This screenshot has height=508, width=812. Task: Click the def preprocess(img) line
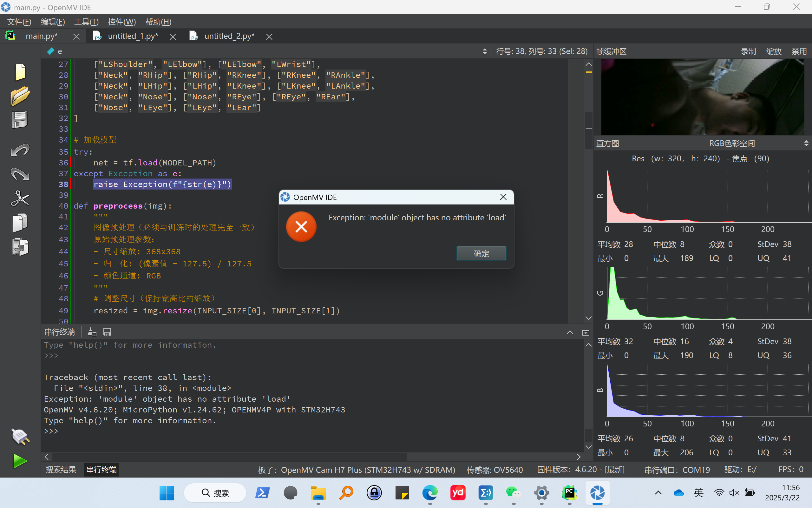pos(122,206)
